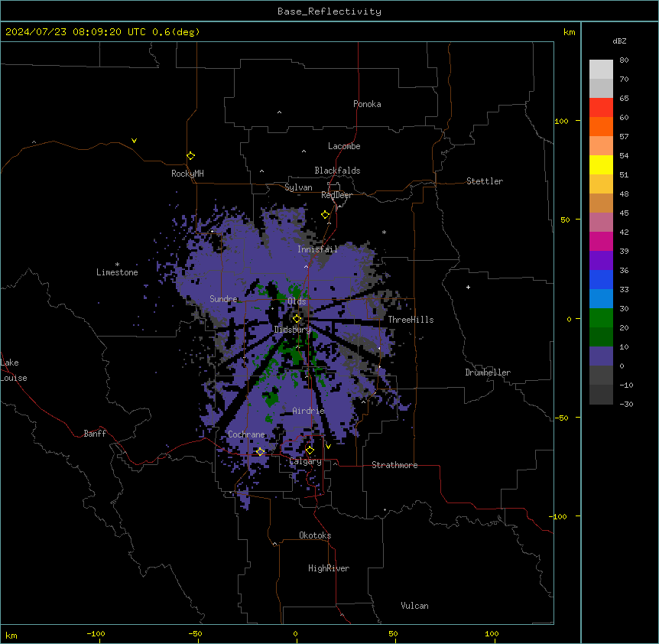Click the Banff label
This screenshot has width=659, height=644.
(x=95, y=434)
